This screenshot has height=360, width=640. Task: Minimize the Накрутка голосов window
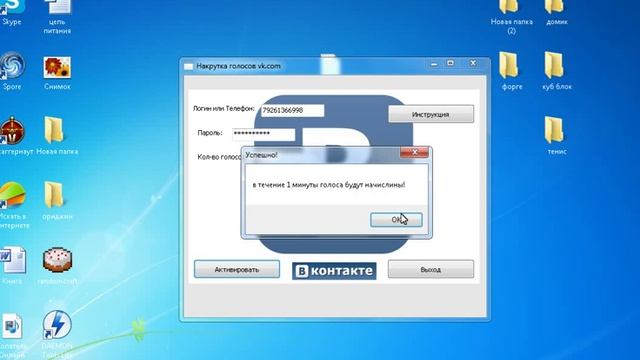tap(434, 64)
